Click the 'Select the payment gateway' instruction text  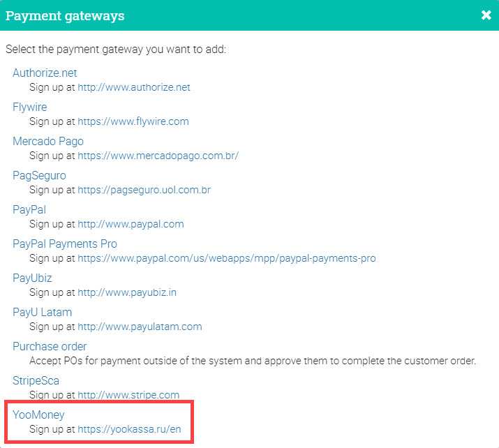[116, 50]
